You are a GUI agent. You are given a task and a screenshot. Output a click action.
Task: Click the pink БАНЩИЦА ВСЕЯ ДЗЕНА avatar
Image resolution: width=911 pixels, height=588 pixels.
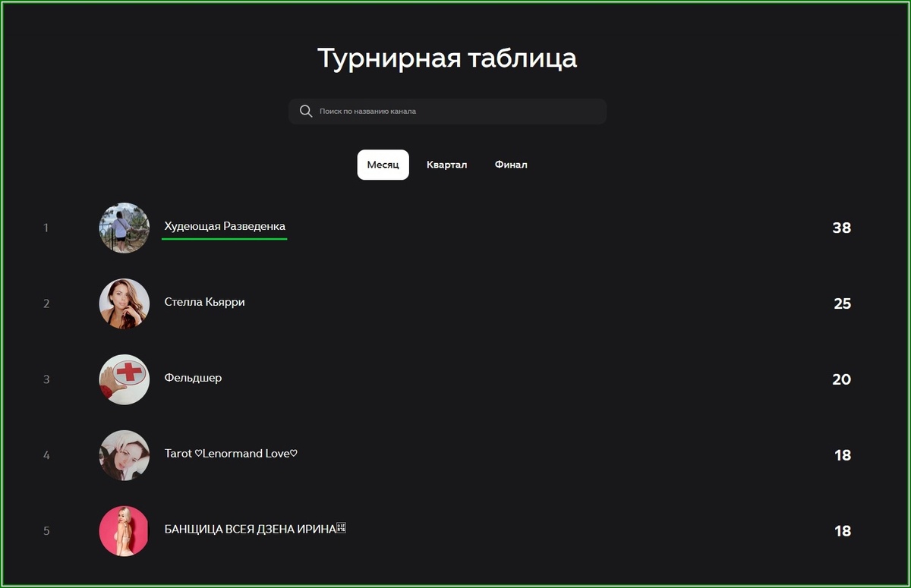click(x=124, y=531)
